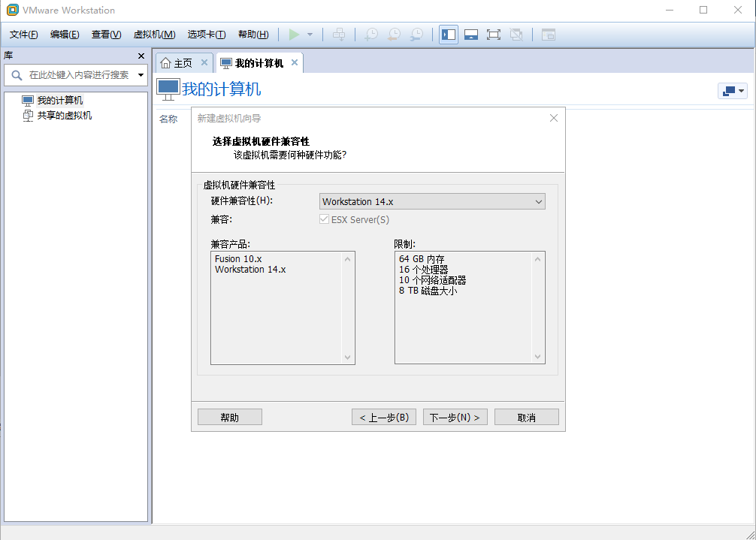Open the 编辑(E) menu

coord(65,35)
